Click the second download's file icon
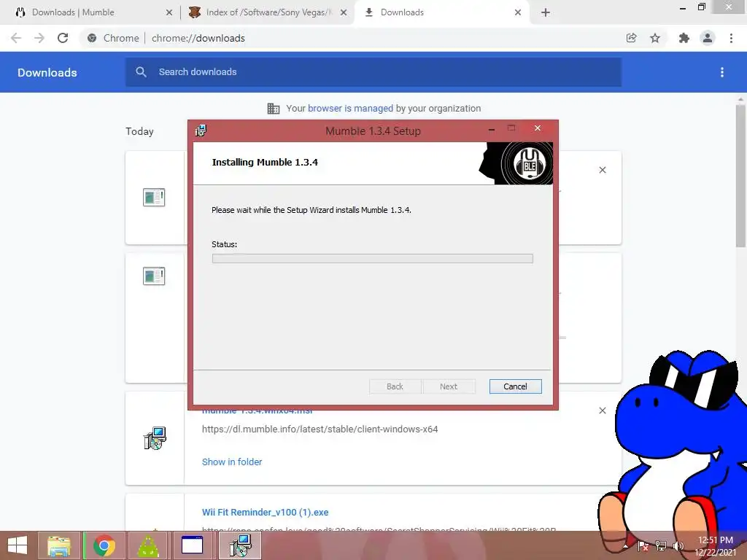The height and width of the screenshot is (560, 747). [154, 276]
